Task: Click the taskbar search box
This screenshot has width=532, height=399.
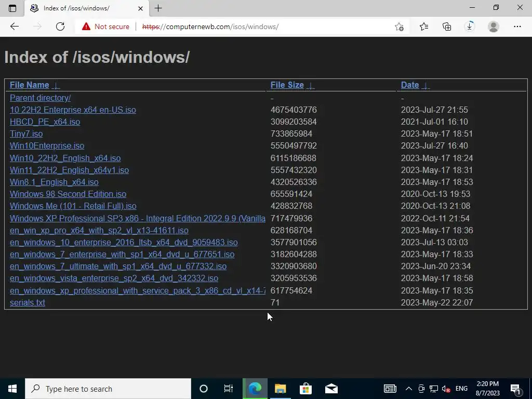Action: pos(108,389)
